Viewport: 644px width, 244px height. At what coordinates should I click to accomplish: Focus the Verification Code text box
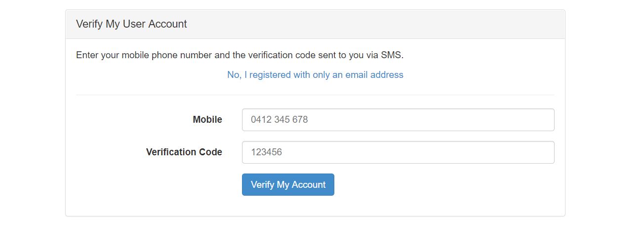coord(398,152)
